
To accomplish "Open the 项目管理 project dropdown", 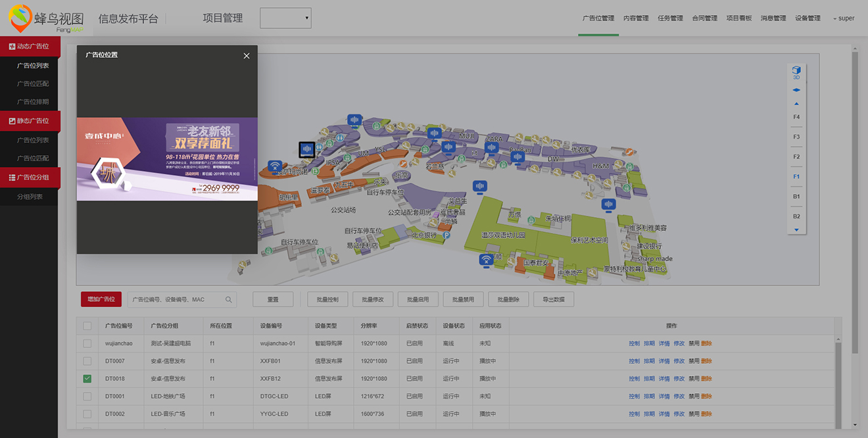I will (x=285, y=18).
